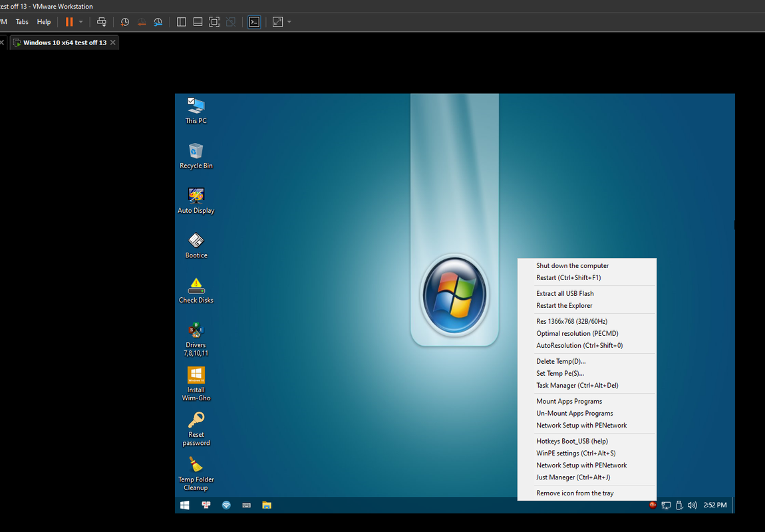Image resolution: width=765 pixels, height=532 pixels.
Task: Select Delete Temp(D)... entry
Action: [587, 361]
